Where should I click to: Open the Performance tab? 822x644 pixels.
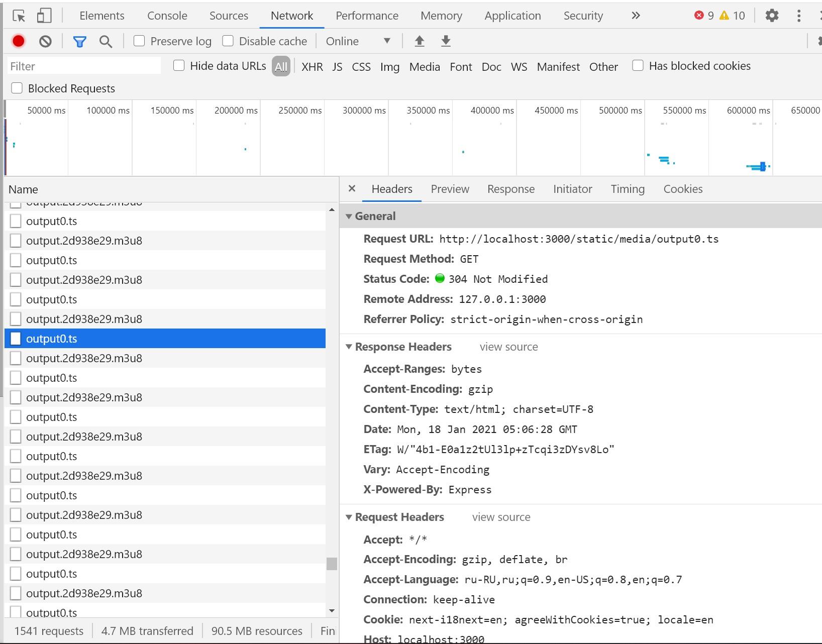(367, 16)
